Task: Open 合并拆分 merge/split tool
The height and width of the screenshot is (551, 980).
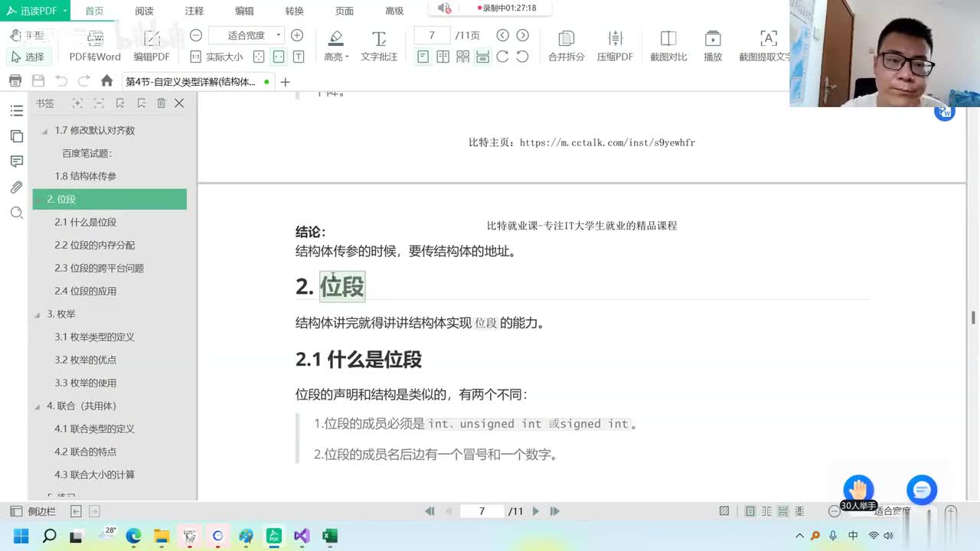Action: (566, 47)
